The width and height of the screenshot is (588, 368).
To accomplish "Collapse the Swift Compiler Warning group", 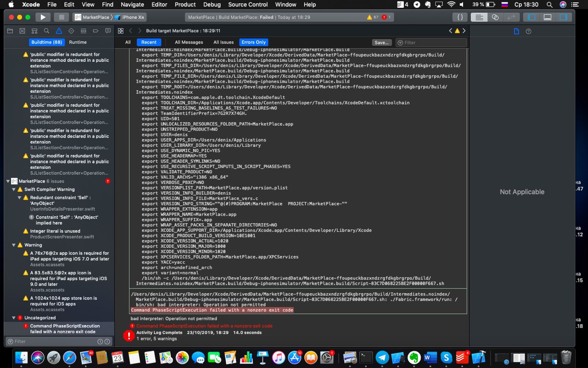I will (x=14, y=190).
